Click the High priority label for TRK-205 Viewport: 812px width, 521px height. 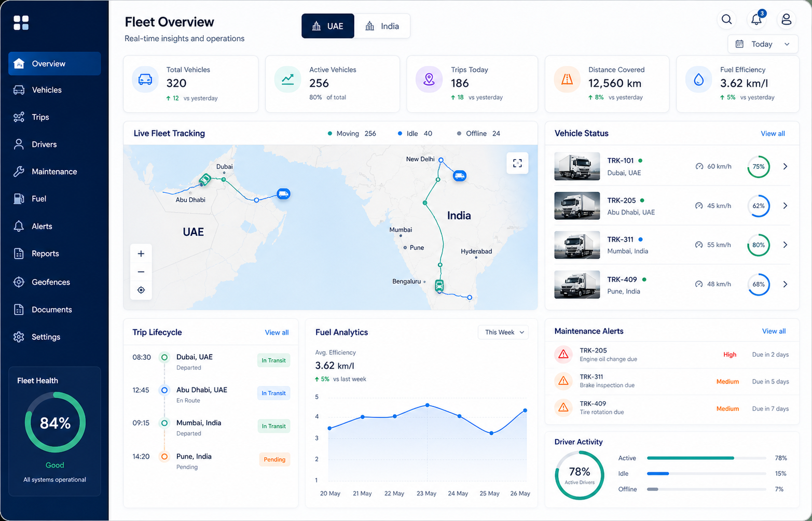[x=730, y=355]
